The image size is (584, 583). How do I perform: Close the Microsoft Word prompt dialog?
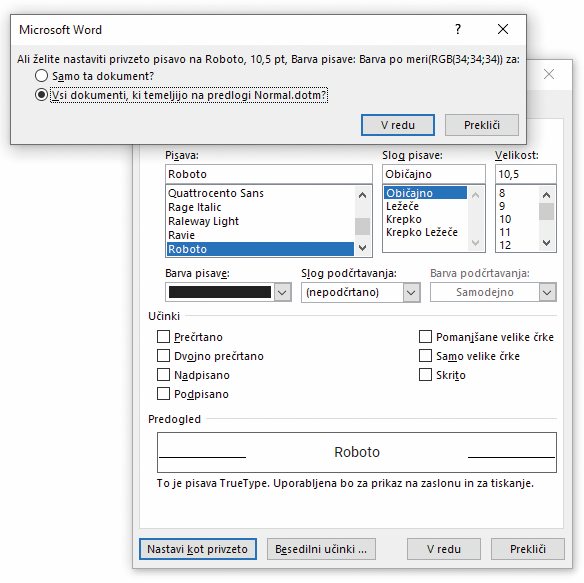(x=503, y=29)
